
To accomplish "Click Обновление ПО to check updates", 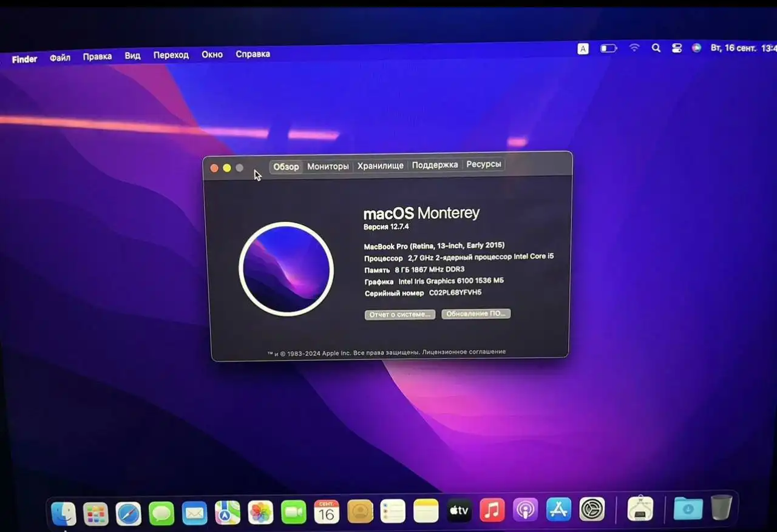I will [476, 314].
